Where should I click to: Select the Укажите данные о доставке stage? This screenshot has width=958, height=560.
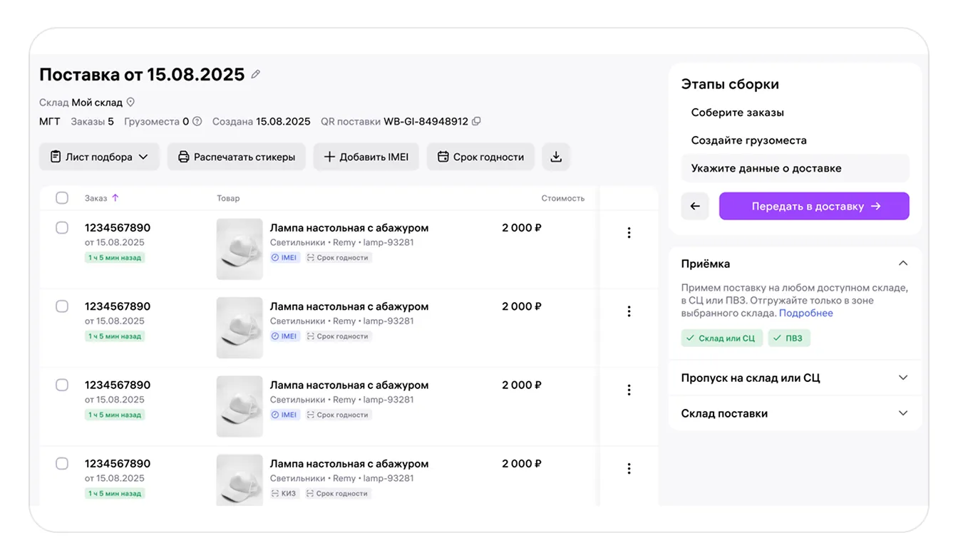click(x=795, y=168)
